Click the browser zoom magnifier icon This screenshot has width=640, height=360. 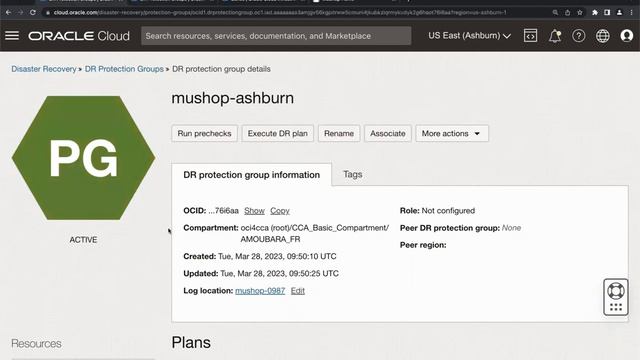(x=555, y=13)
